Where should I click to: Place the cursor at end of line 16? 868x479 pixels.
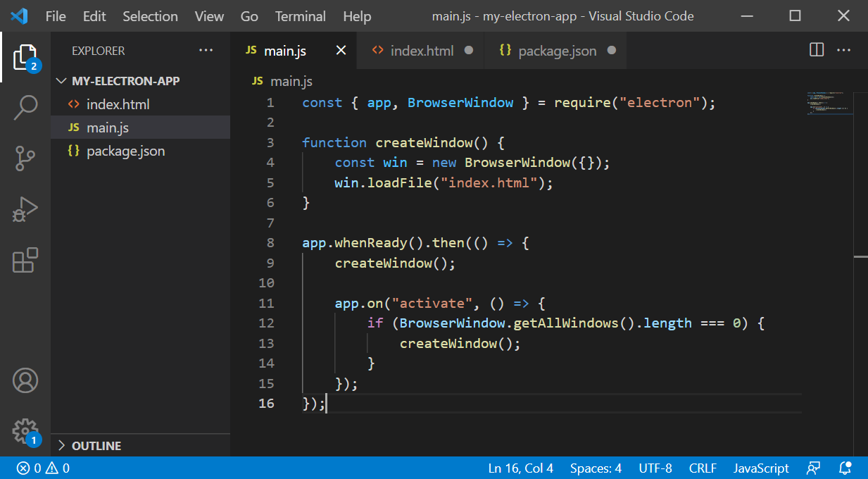point(327,404)
